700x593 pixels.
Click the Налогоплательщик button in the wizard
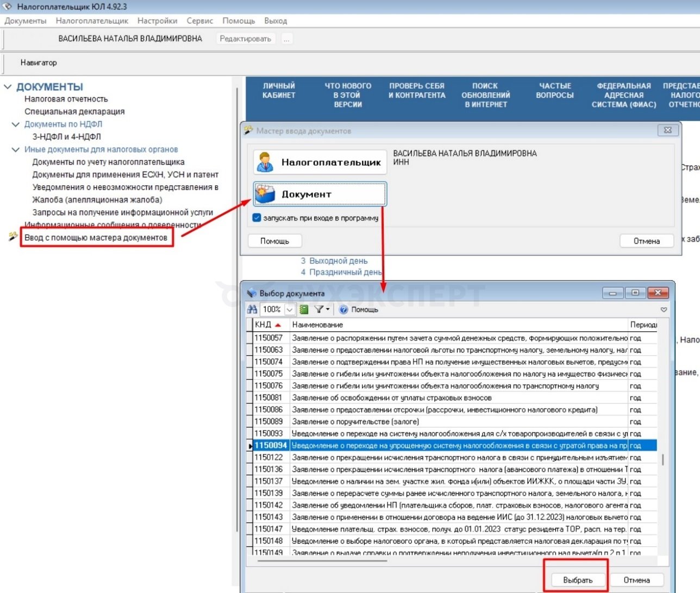[320, 162]
